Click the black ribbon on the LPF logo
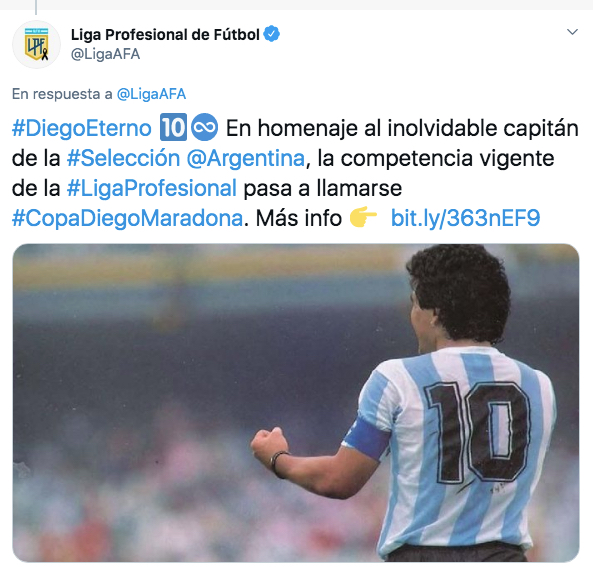593x567 pixels. pyautogui.click(x=45, y=54)
